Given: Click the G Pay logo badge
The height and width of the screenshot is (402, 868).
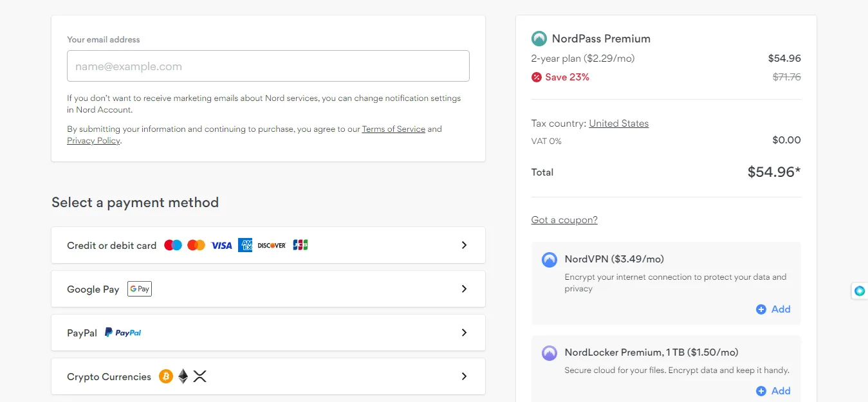Looking at the screenshot, I should [x=140, y=289].
